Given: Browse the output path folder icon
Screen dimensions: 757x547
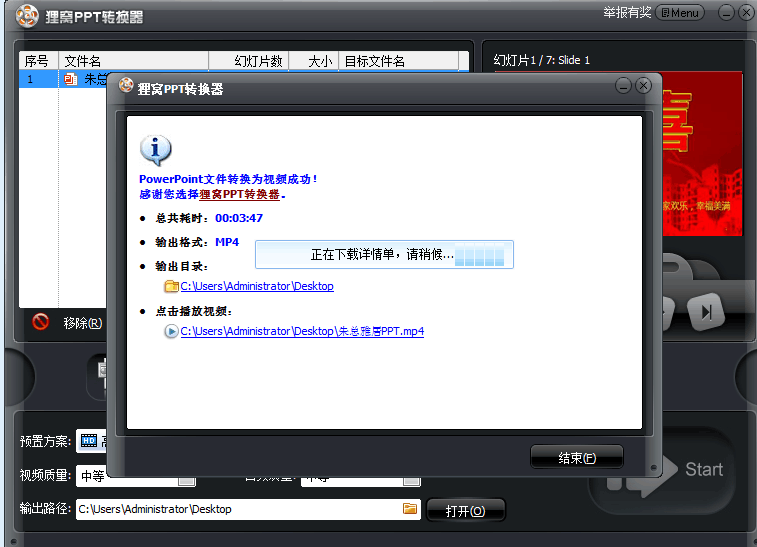Looking at the screenshot, I should point(410,508).
